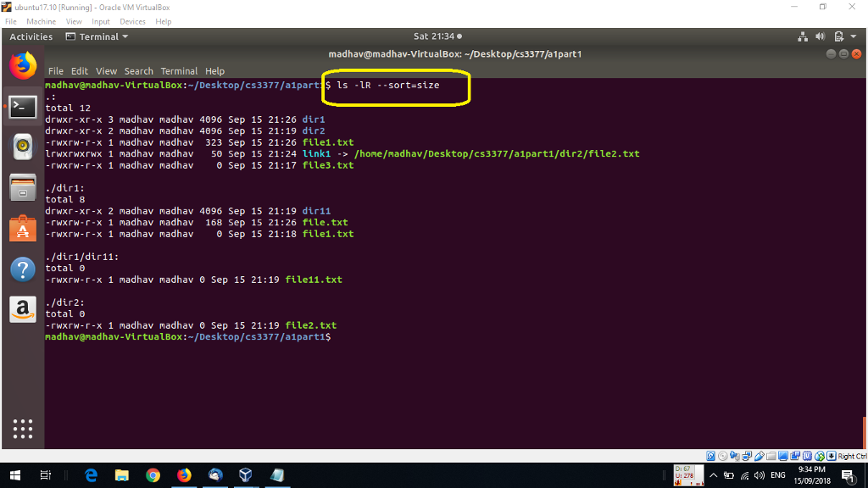Launch the Terminal icon in the dock
868x488 pixels.
pos(22,107)
